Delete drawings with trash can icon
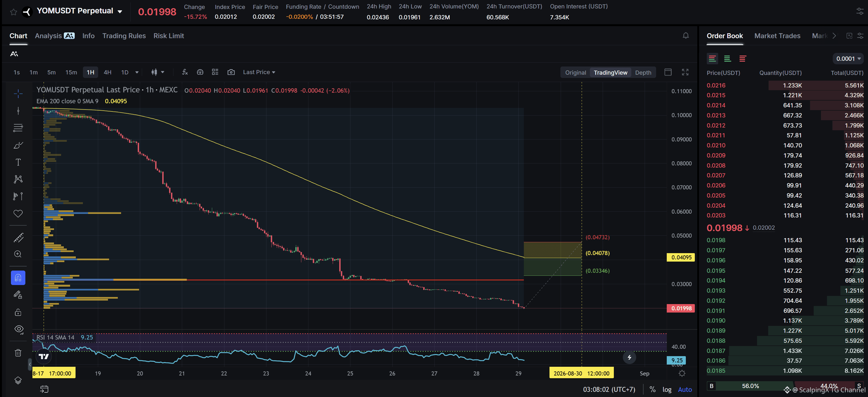The width and height of the screenshot is (868, 397). point(18,353)
